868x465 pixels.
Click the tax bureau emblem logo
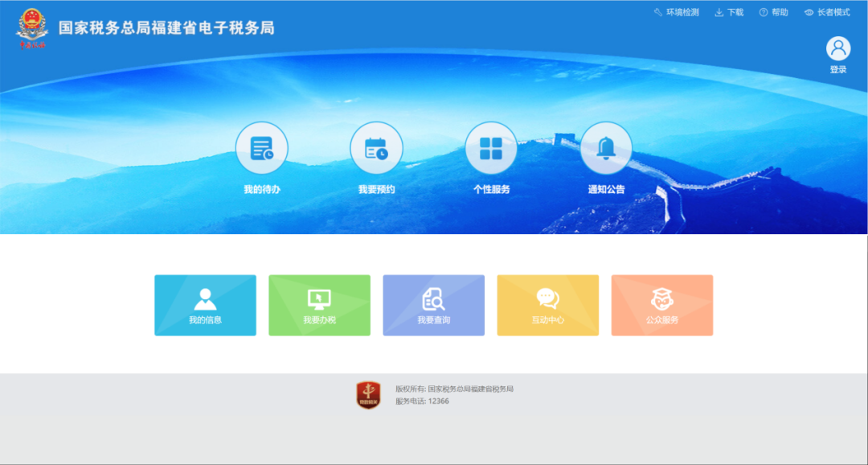(32, 28)
